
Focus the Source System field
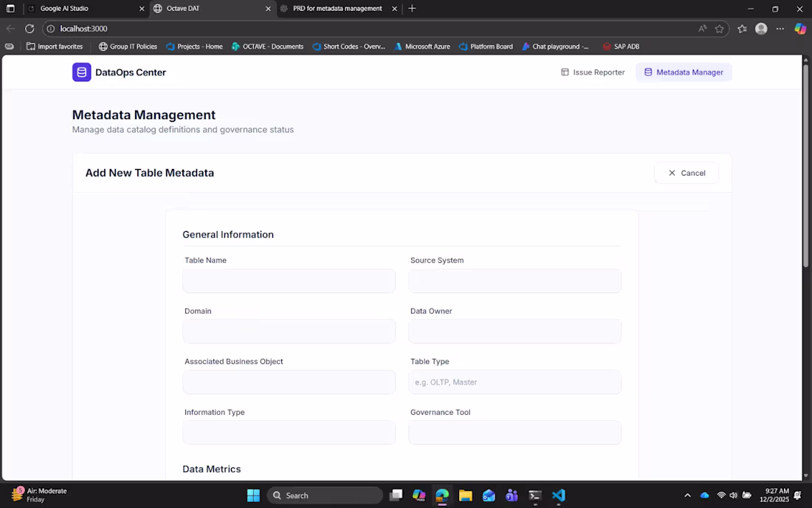tap(515, 281)
